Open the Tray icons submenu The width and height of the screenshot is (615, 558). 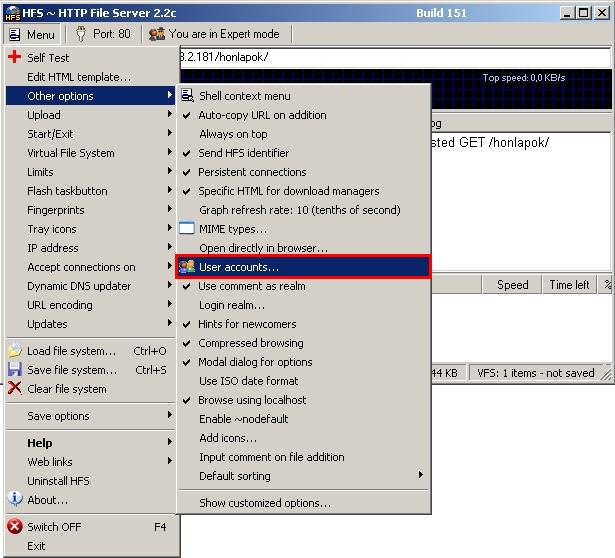[x=90, y=229]
